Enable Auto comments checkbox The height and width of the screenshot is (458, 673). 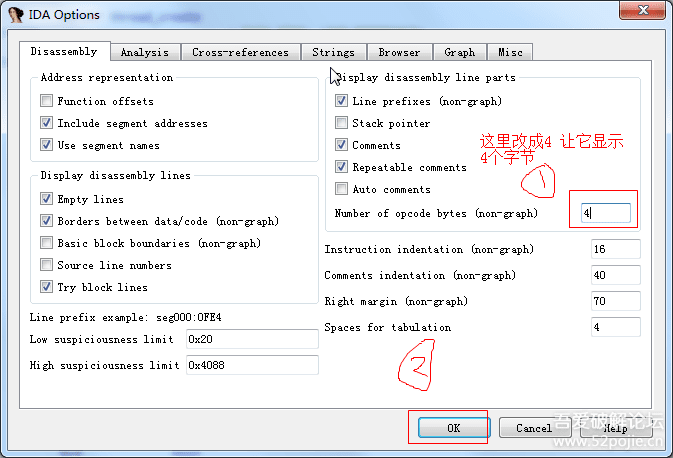pyautogui.click(x=341, y=188)
